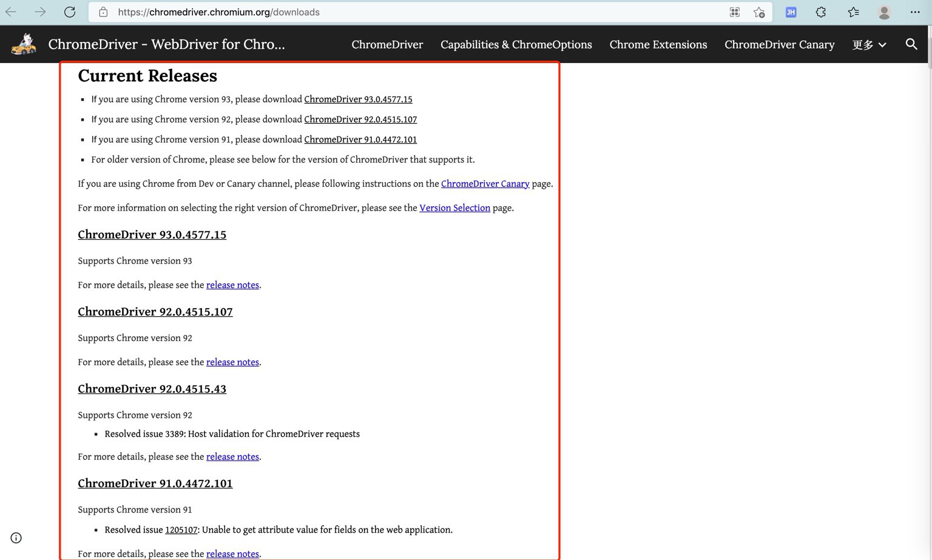The height and width of the screenshot is (560, 932).
Task: Reload the page with refresh icon
Action: [70, 12]
